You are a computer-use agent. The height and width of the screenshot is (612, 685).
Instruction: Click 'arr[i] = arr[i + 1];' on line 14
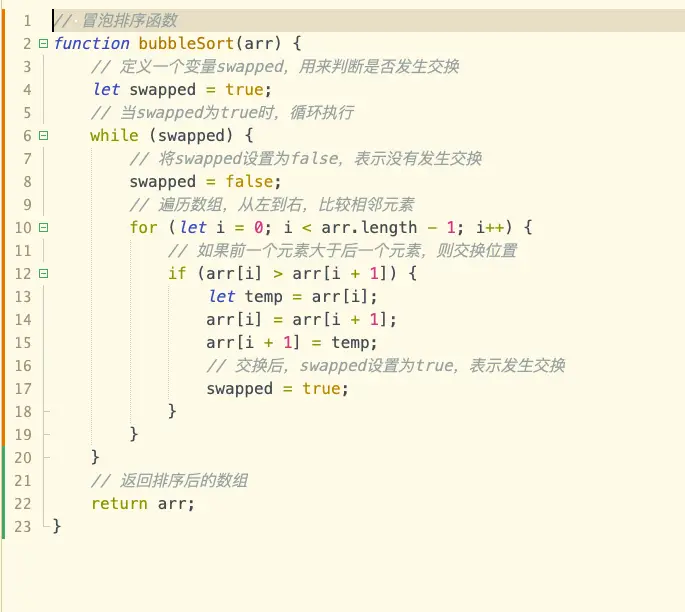(301, 320)
